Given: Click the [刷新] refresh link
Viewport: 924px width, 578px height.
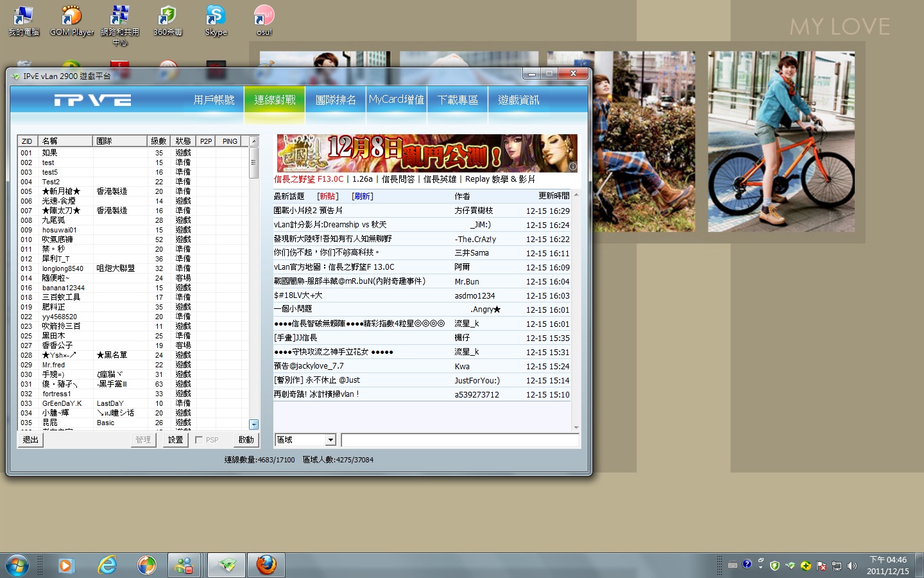Looking at the screenshot, I should (x=363, y=197).
